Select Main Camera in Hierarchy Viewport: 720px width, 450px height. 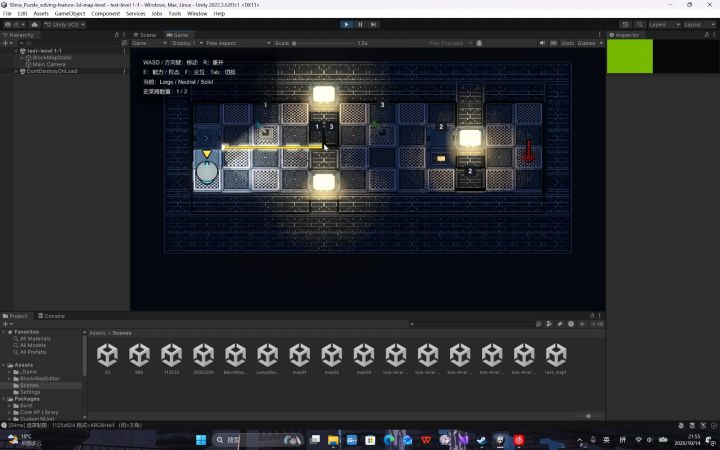(49, 65)
